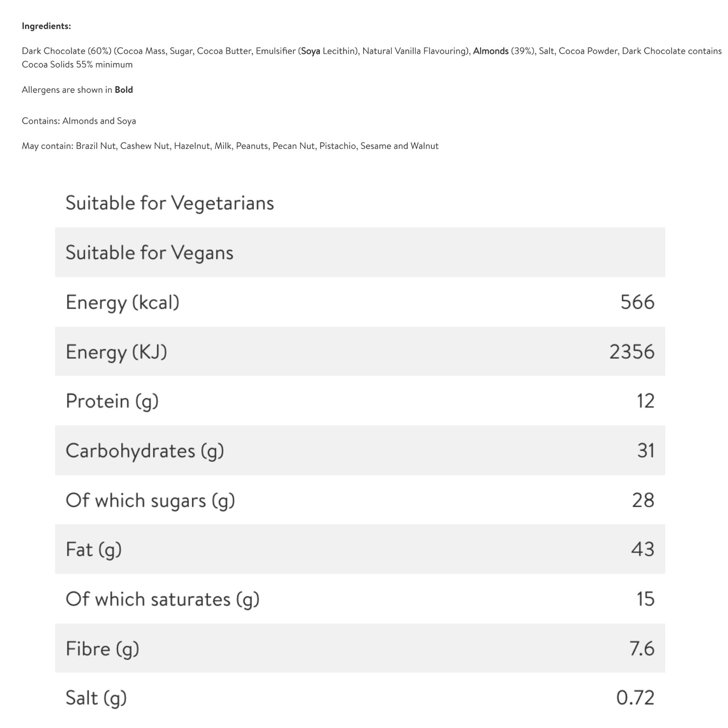Click the 566 kcal value
This screenshot has width=728, height=728.
pyautogui.click(x=637, y=302)
